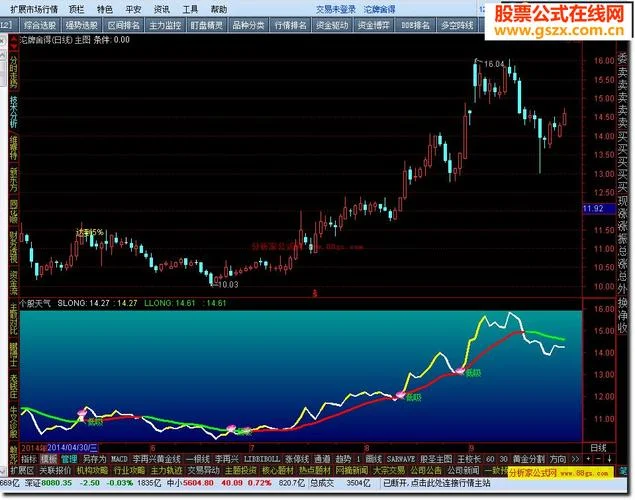Click the 2014/04/30 date marker on timeline

(73, 448)
